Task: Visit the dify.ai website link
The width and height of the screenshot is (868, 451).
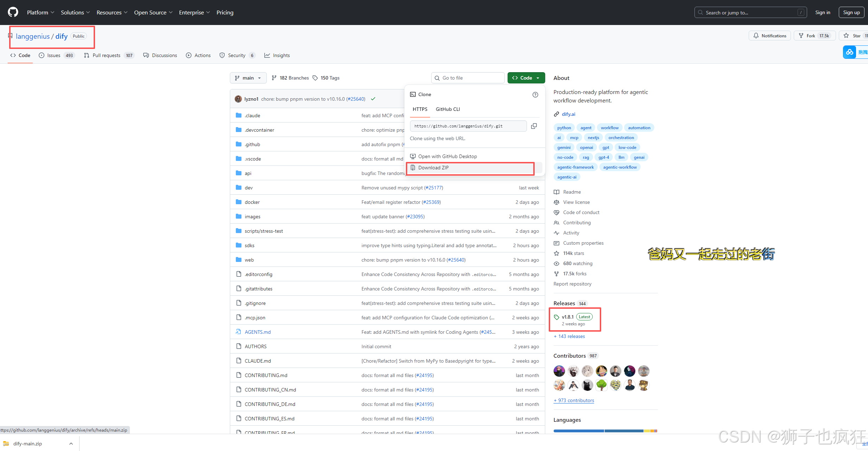Action: point(568,114)
